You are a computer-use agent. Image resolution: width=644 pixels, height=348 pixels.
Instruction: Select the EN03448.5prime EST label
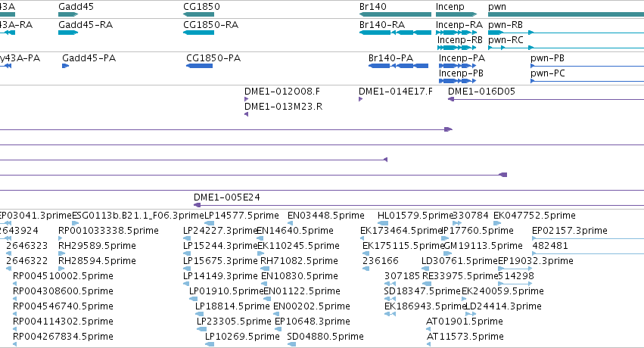325,216
